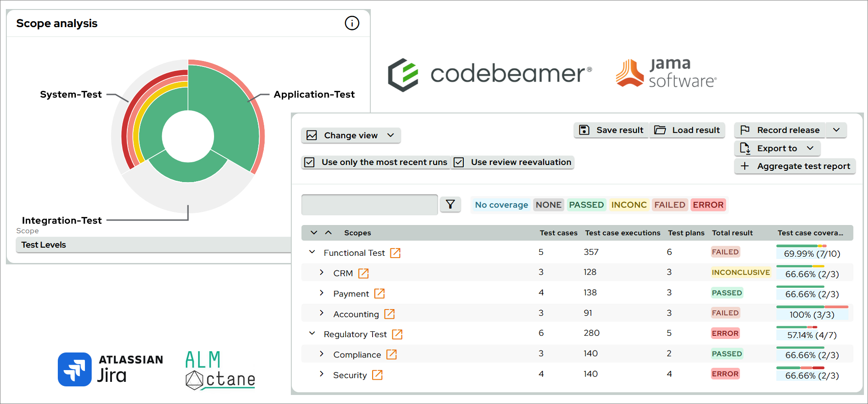
Task: Click the Scope analysis info icon
Action: [352, 23]
